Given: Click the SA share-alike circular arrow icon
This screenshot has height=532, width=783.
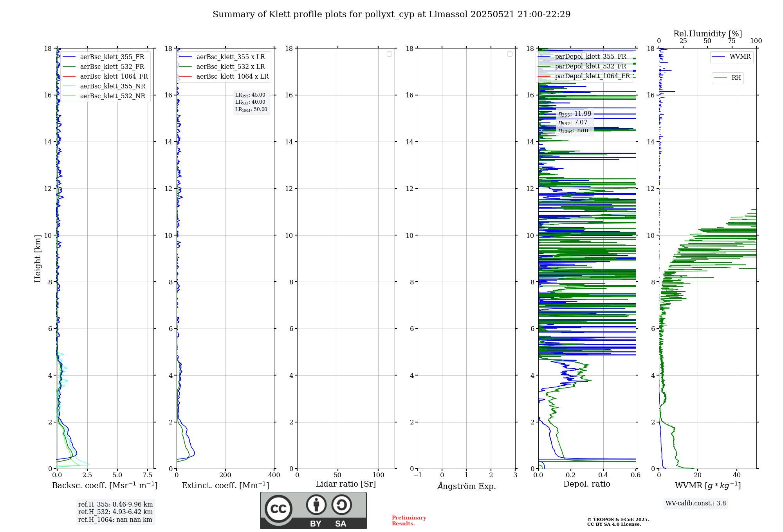Looking at the screenshot, I should click(341, 505).
